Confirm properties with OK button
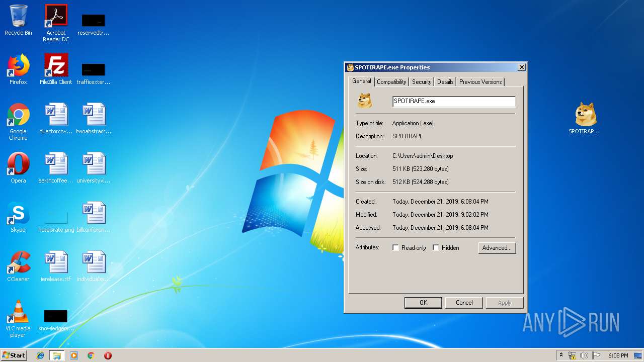Screen dimensions: 644x362 pos(423,303)
